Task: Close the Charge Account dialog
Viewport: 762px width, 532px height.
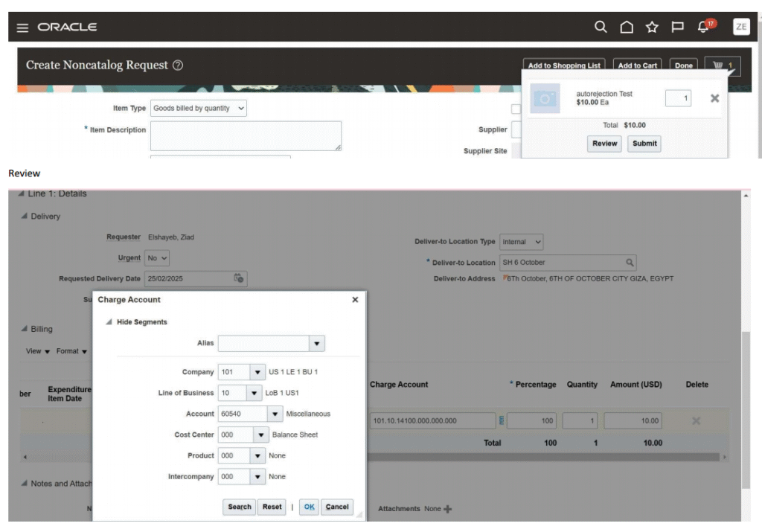Action: pos(355,300)
